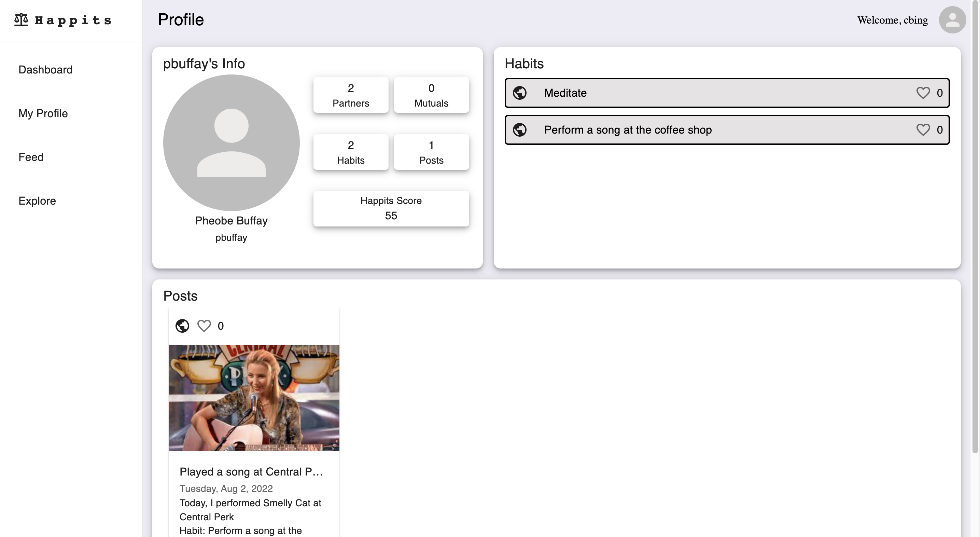The width and height of the screenshot is (980, 537).
Task: Open the user avatar next to Welcome, cbing
Action: point(952,20)
